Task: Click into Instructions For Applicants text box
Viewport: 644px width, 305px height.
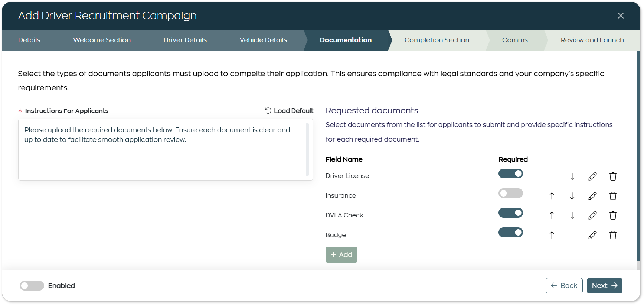Action: tap(166, 149)
